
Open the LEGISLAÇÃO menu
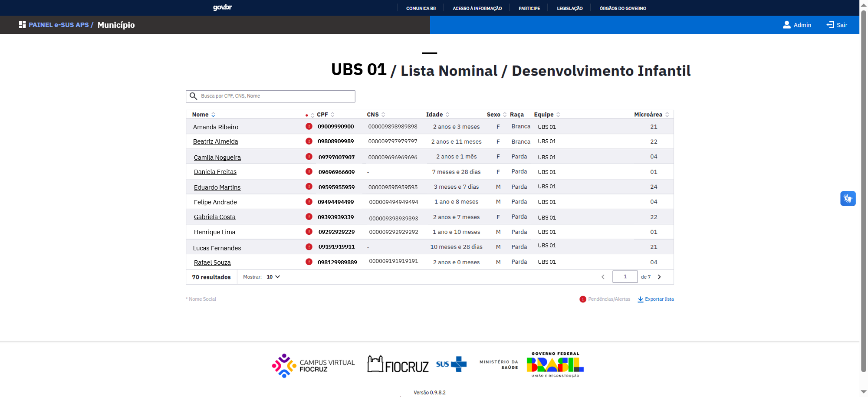click(x=569, y=8)
